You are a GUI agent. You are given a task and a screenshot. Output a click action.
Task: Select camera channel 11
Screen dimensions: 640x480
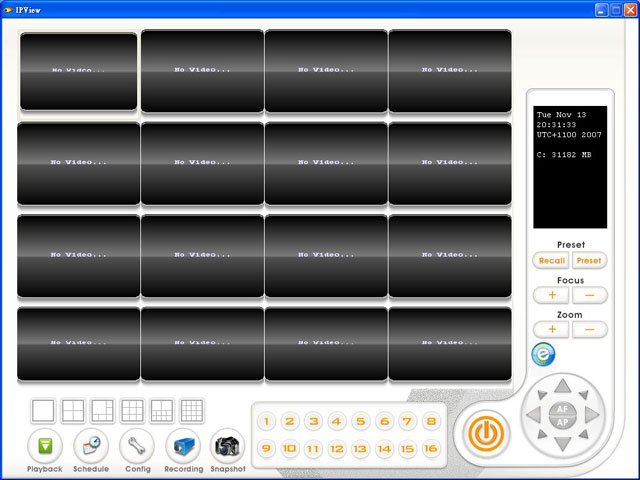click(313, 449)
